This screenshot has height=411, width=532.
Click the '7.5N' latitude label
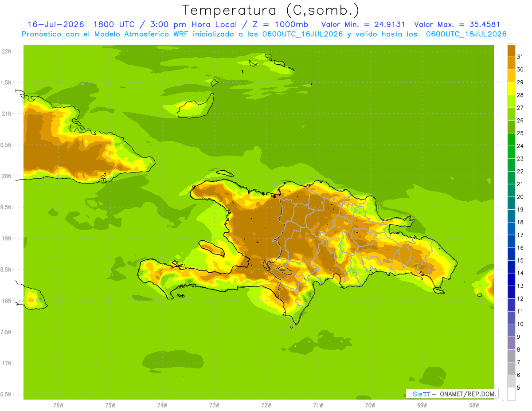(x=6, y=332)
